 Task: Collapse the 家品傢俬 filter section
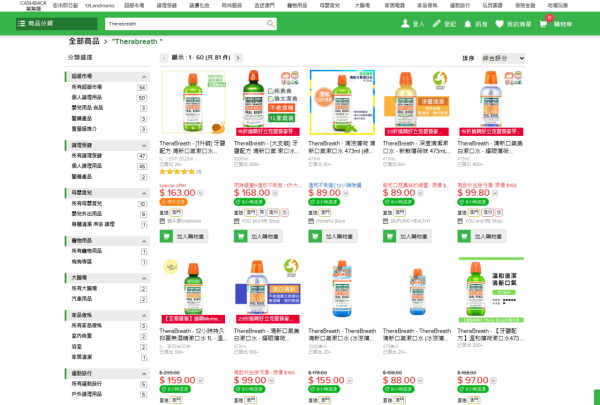(x=144, y=315)
